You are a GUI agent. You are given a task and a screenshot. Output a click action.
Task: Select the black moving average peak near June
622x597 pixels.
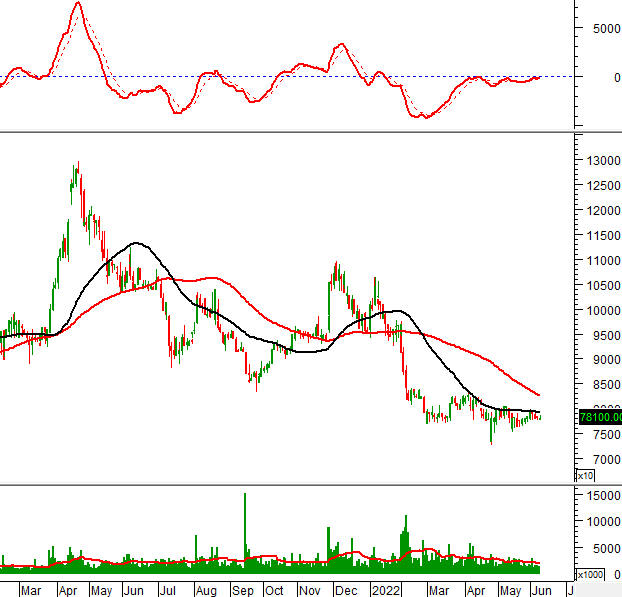point(135,243)
